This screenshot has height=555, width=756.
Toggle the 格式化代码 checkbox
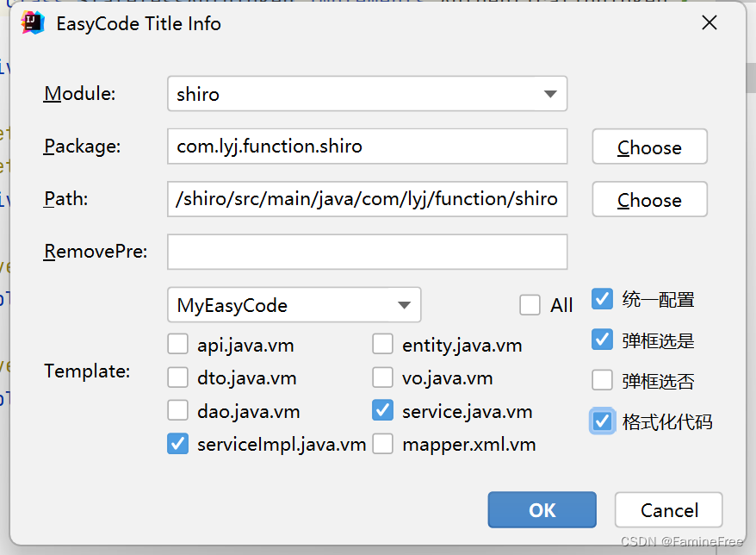[x=602, y=421]
